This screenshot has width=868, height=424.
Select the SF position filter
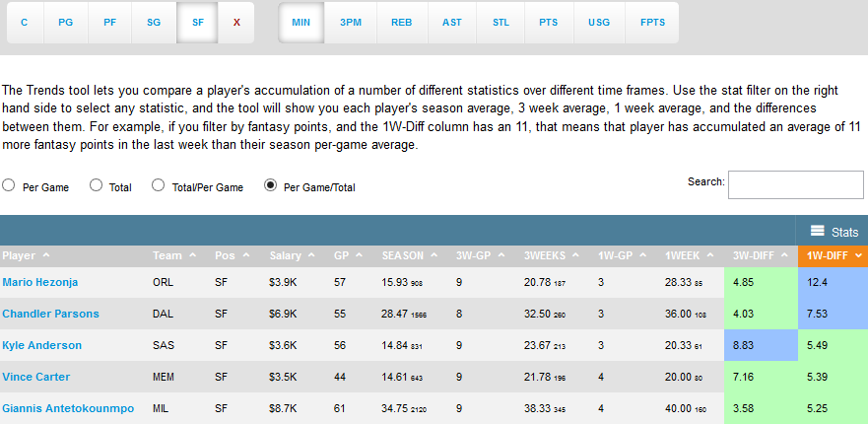pyautogui.click(x=198, y=23)
